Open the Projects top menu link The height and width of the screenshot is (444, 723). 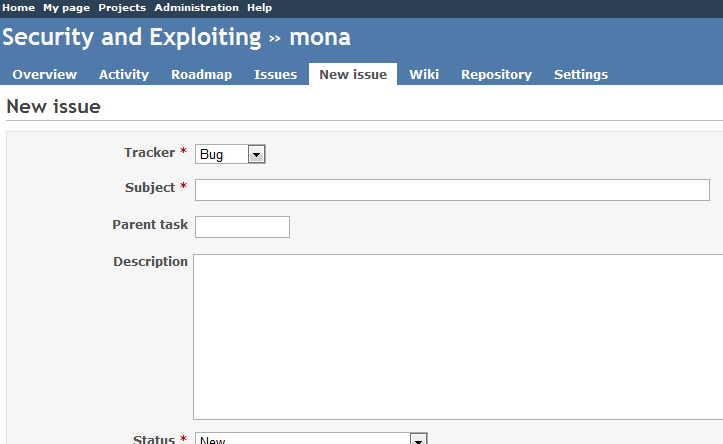pyautogui.click(x=121, y=7)
